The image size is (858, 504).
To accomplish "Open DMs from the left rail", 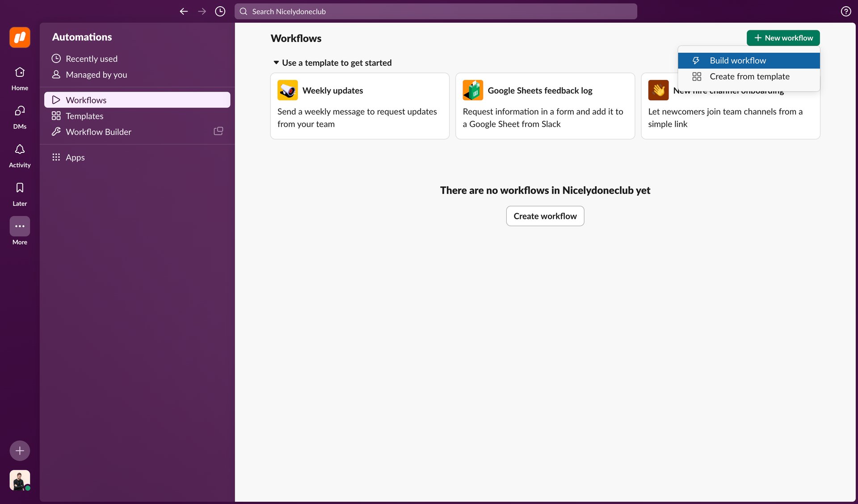I will (19, 117).
